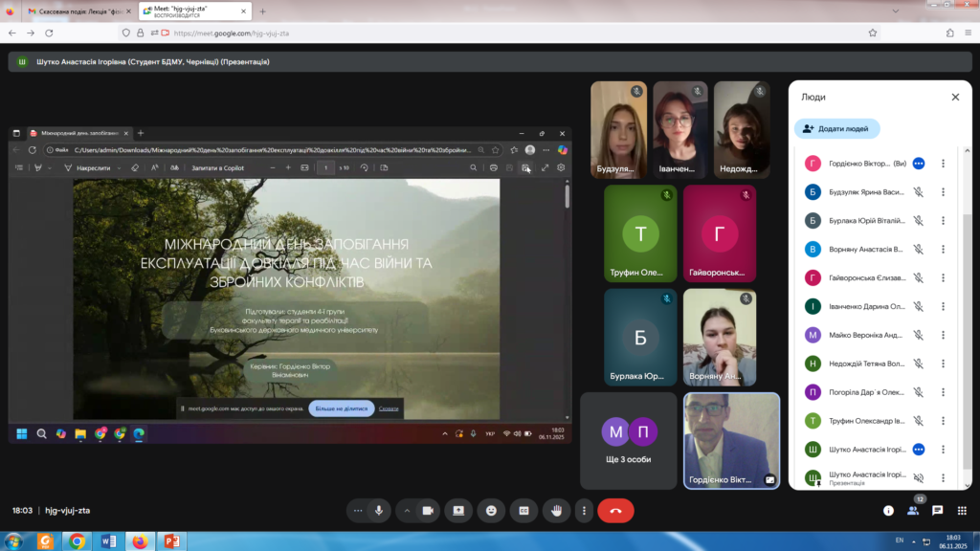Image resolution: width=980 pixels, height=551 pixels.
Task: Close the Люди side panel
Action: 954,97
